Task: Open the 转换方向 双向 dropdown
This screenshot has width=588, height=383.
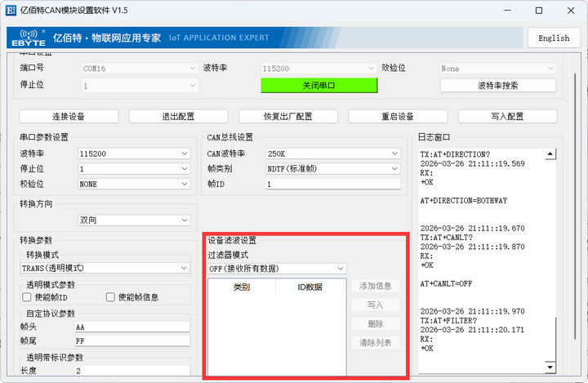Action: pyautogui.click(x=134, y=220)
